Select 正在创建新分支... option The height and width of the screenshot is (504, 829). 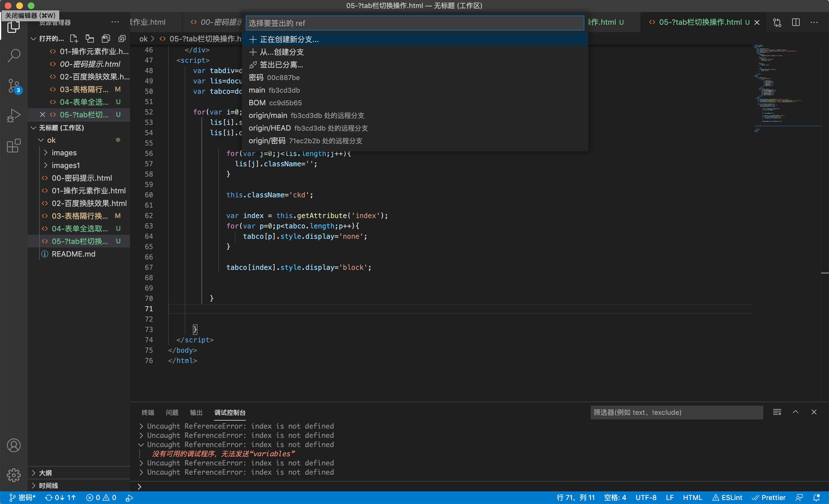tap(415, 39)
